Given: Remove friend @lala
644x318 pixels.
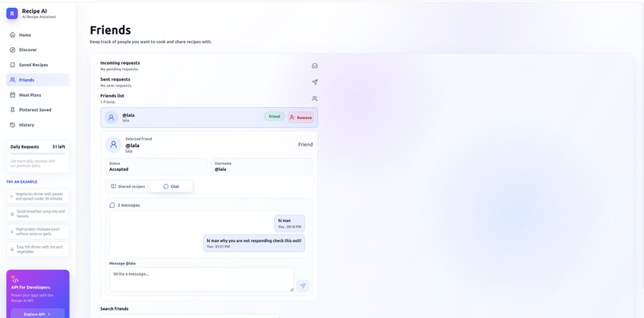Looking at the screenshot, I should [x=300, y=117].
